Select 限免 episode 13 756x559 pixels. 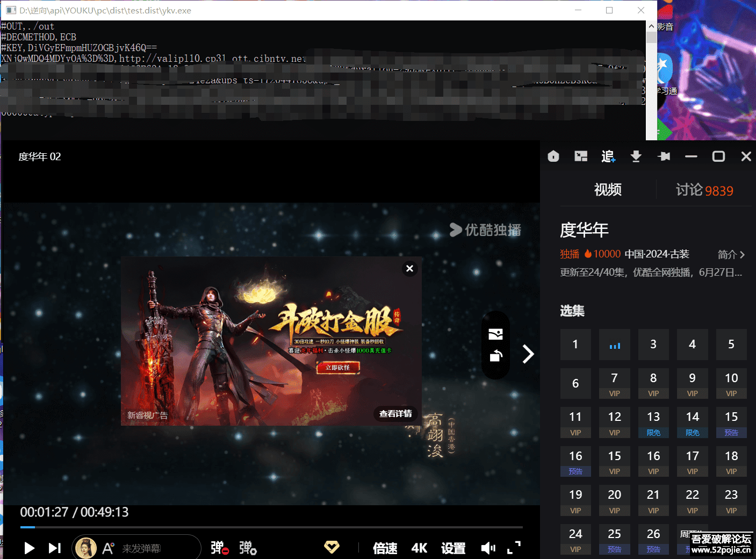point(653,422)
